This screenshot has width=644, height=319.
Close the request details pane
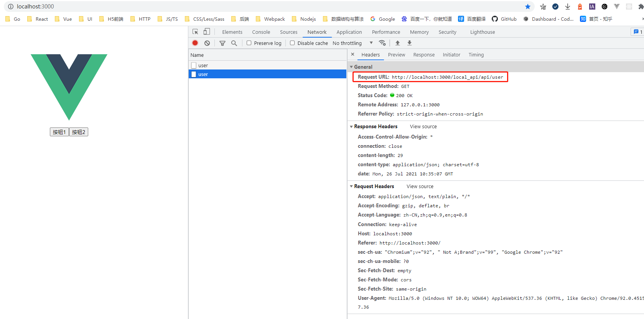353,55
